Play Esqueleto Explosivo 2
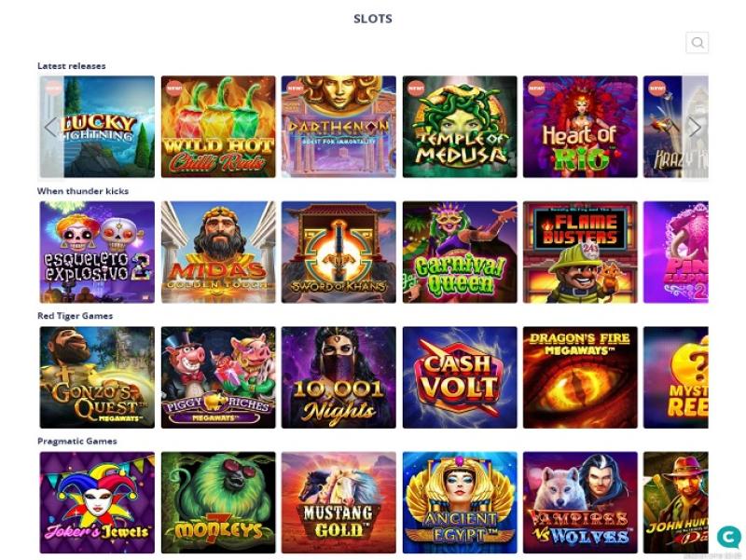The width and height of the screenshot is (746, 560). click(x=97, y=252)
